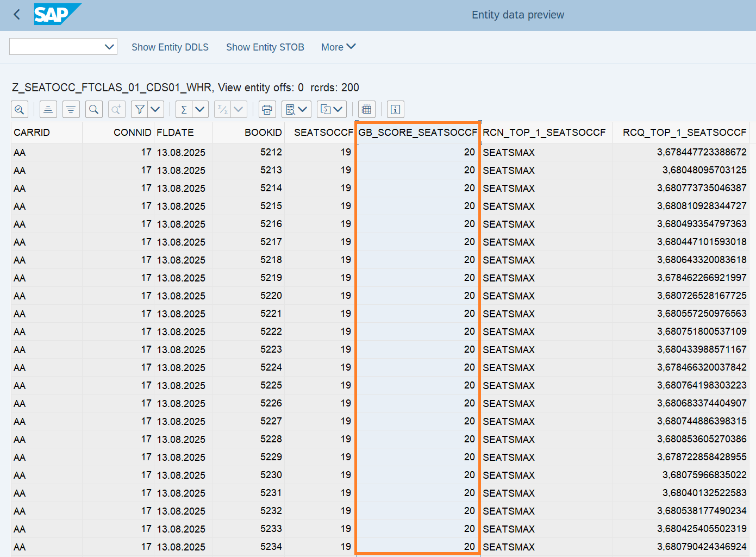This screenshot has width=756, height=557.
Task: Open the layout grid settings icon
Action: coord(367,110)
